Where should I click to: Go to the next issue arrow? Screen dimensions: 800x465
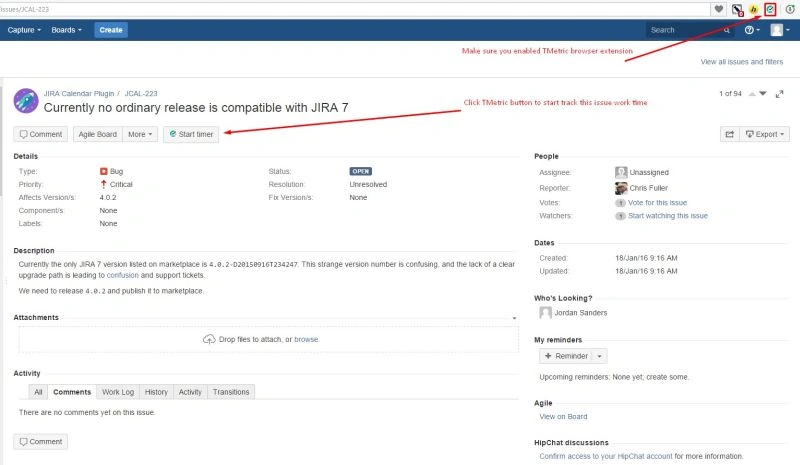763,94
